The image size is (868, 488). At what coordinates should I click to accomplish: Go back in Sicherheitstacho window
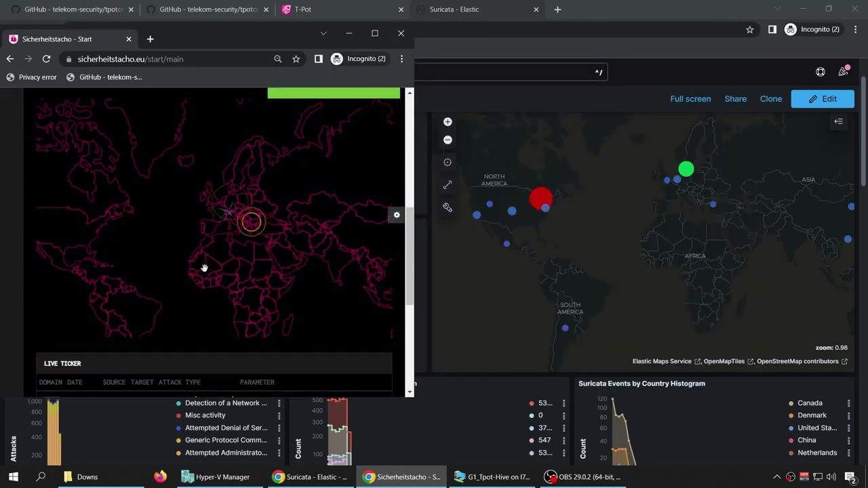point(10,59)
